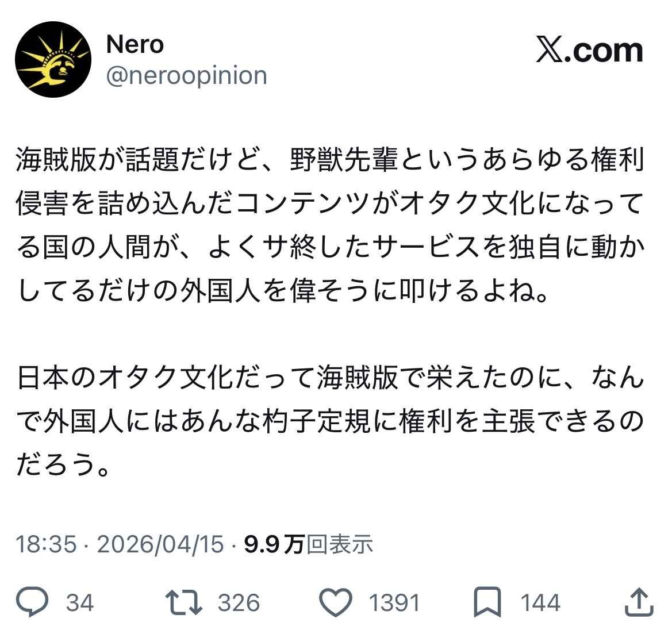Image resolution: width=672 pixels, height=630 pixels.
Task: Bookmark the post using the bookmark icon
Action: (x=487, y=602)
